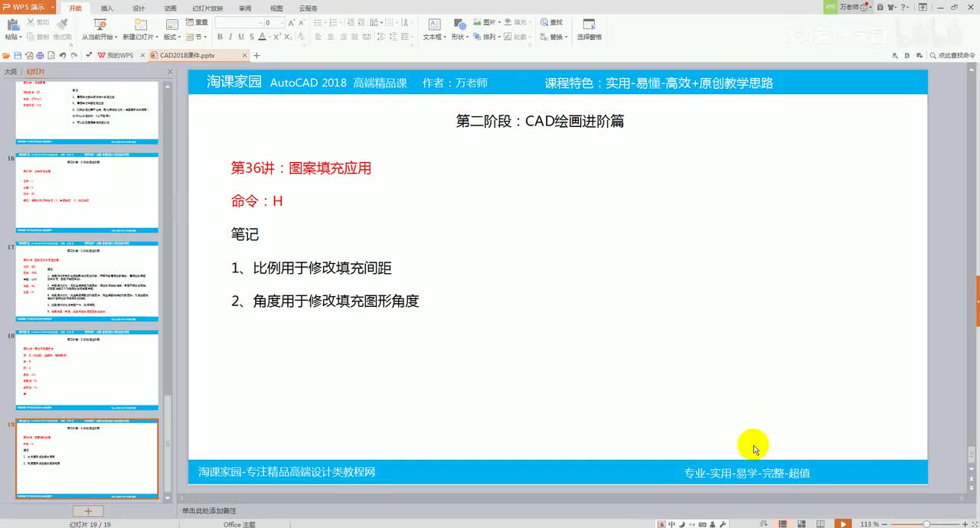Click the Undo arrow icon
This screenshot has height=528, width=980.
point(63,55)
